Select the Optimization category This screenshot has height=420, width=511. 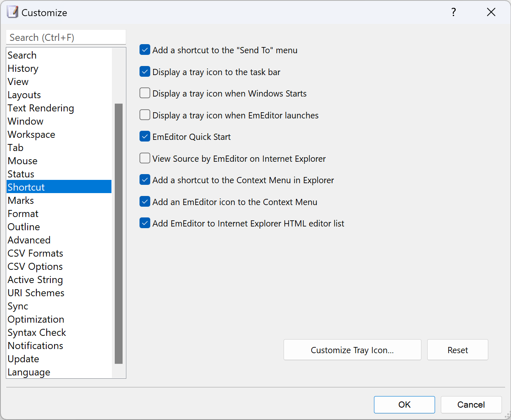[59, 319]
